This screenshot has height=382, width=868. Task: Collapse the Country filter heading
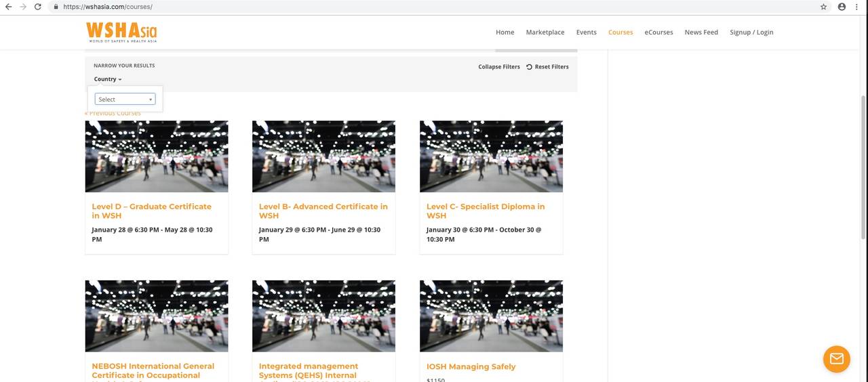pyautogui.click(x=107, y=79)
